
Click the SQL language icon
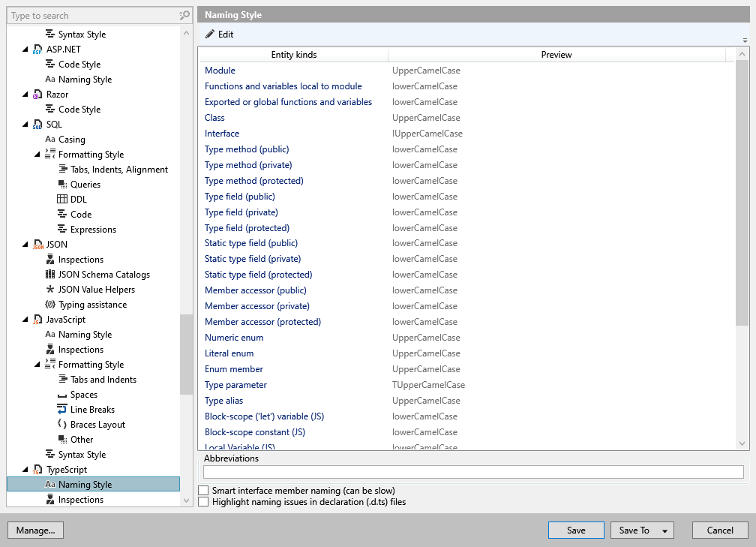37,125
